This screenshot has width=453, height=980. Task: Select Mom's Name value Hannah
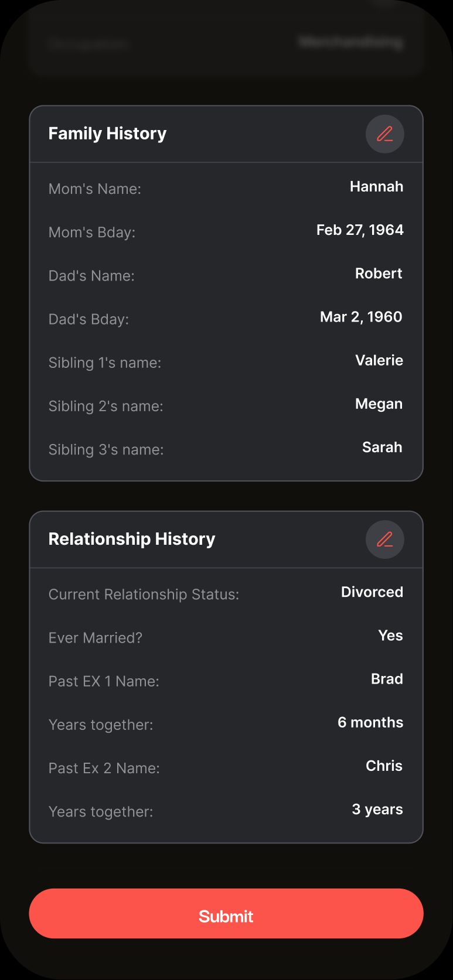(376, 187)
